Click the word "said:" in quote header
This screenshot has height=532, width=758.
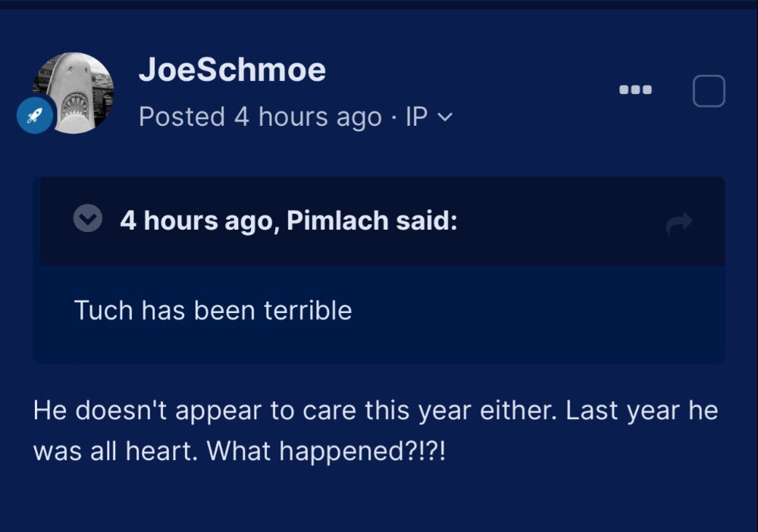[x=426, y=221]
